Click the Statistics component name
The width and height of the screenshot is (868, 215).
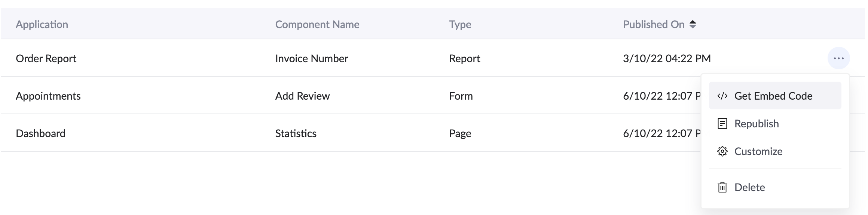(x=296, y=133)
